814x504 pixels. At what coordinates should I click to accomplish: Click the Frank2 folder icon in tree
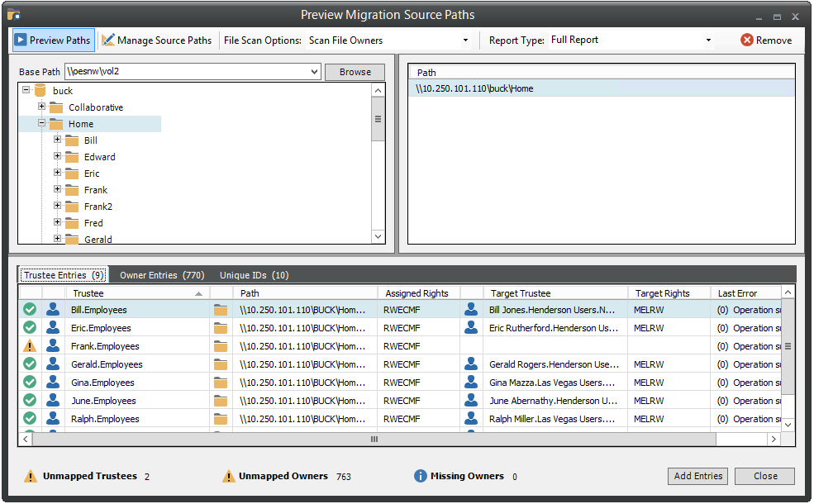[72, 207]
